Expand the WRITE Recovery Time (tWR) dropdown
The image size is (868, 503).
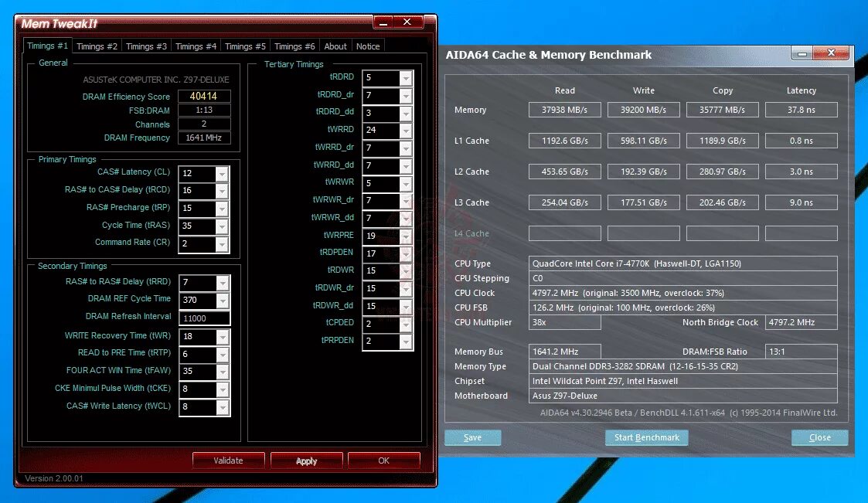(x=223, y=336)
